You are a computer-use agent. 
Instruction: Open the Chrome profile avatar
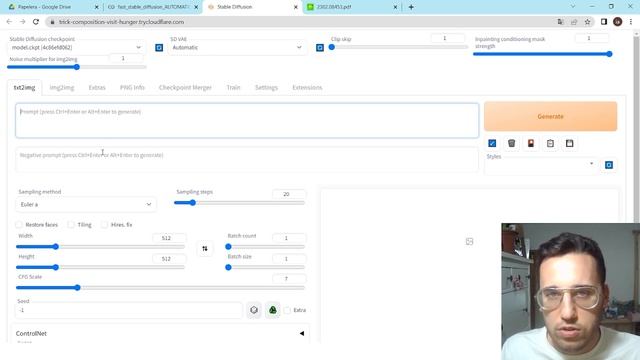pyautogui.click(x=618, y=22)
